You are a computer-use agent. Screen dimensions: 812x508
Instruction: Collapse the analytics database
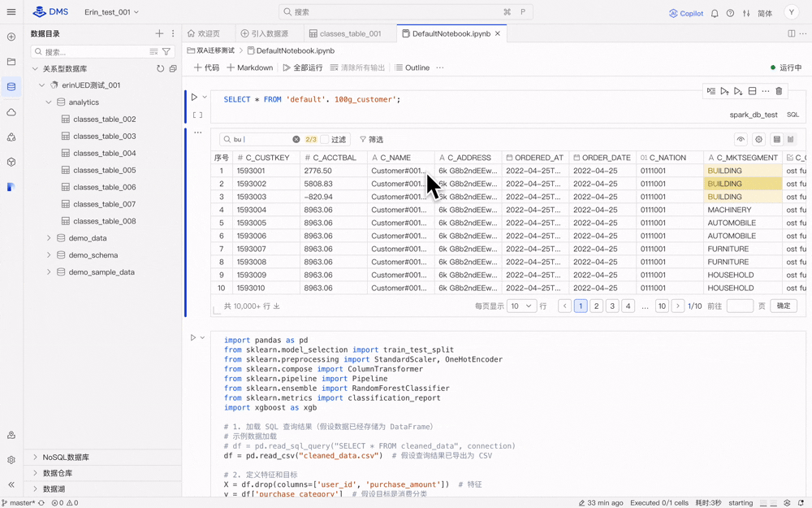click(x=49, y=102)
